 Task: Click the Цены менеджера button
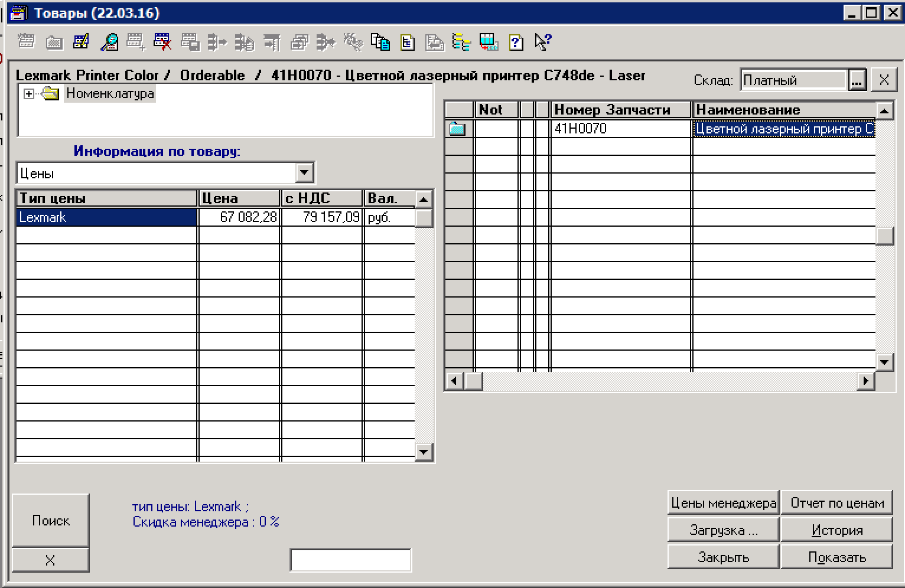(723, 503)
